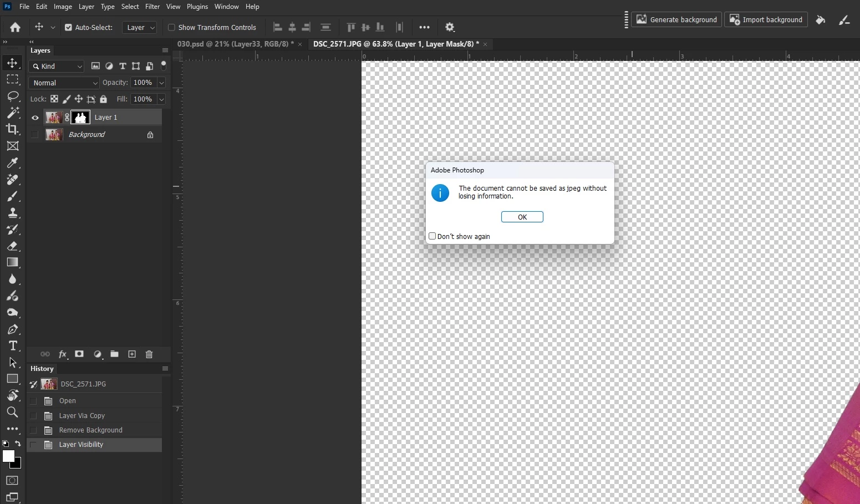Image resolution: width=860 pixels, height=504 pixels.
Task: Check Don't show again in dialog
Action: click(432, 236)
